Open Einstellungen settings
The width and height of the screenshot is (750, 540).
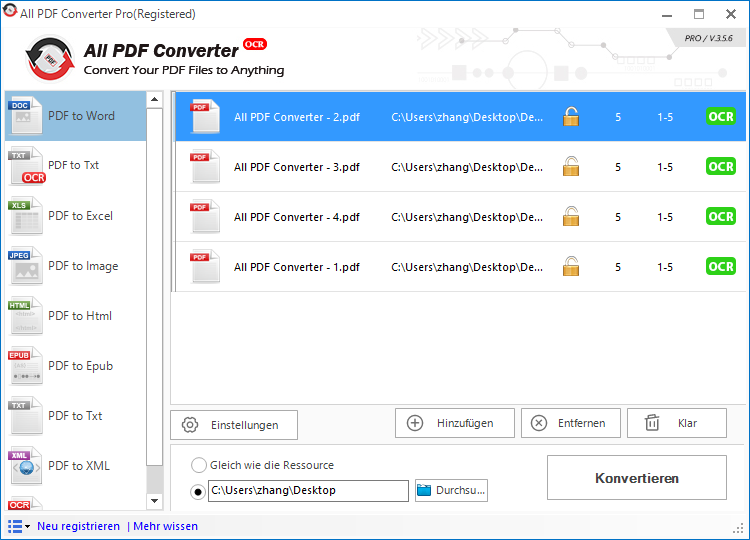click(x=234, y=425)
